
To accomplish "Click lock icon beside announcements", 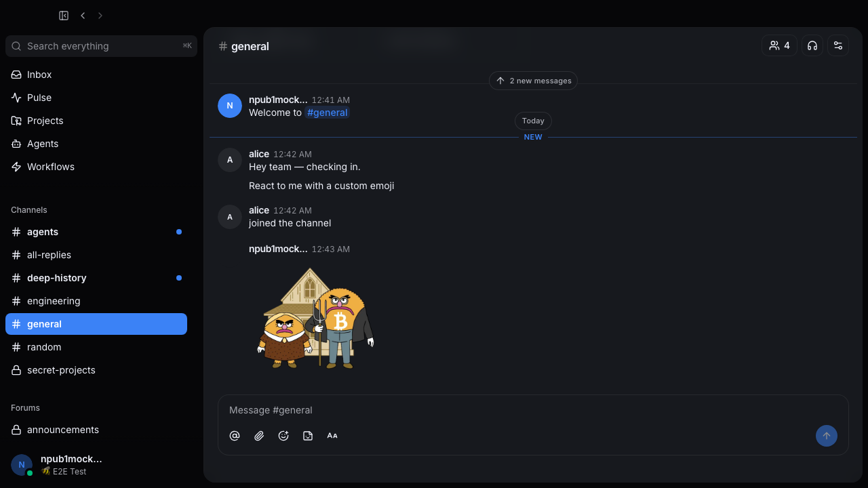I will [16, 430].
